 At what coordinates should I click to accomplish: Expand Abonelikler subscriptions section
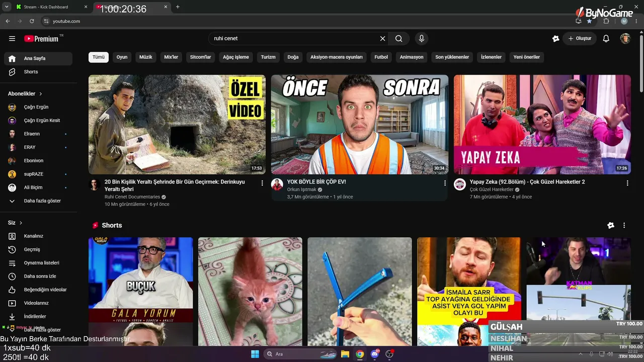[x=25, y=94]
